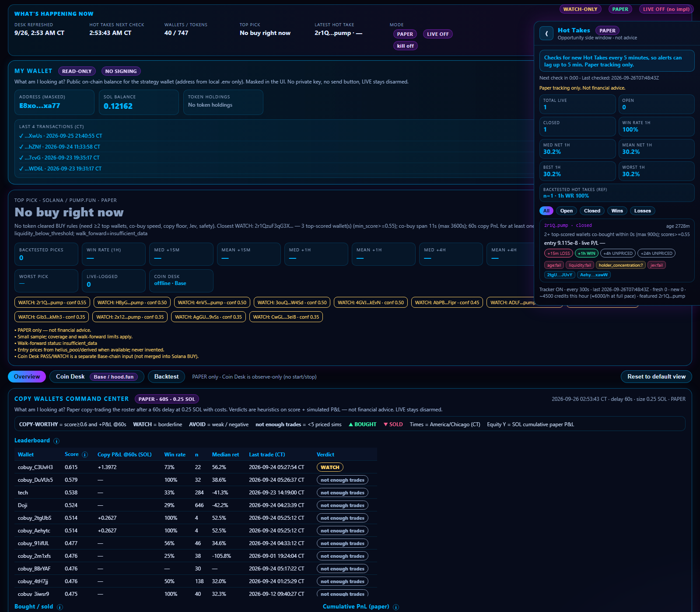700x612 pixels.
Task: Click the +1h WIN tag
Action: (586, 253)
